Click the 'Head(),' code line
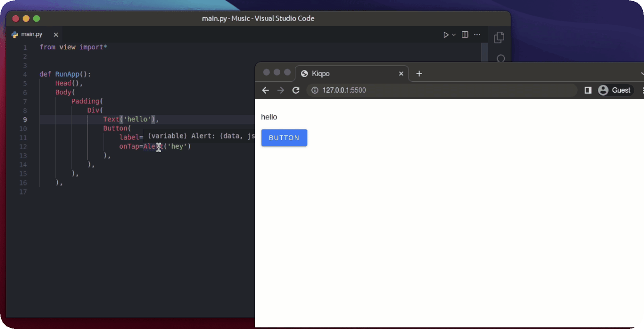The image size is (644, 329). pyautogui.click(x=69, y=83)
